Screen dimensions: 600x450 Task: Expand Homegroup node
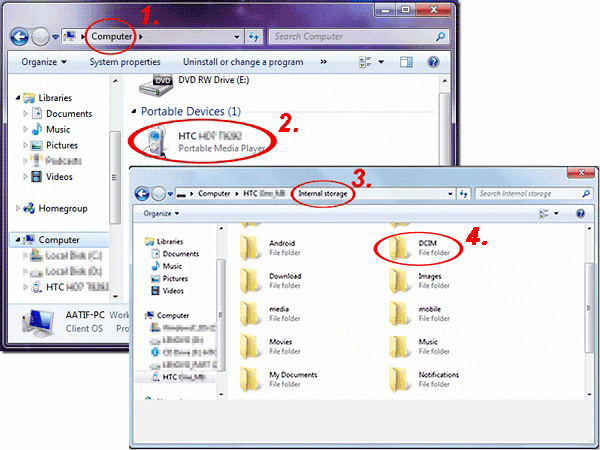[18, 209]
